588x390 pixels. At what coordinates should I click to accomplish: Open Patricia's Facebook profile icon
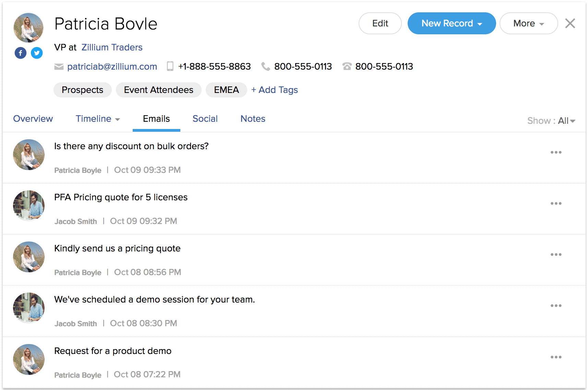21,53
